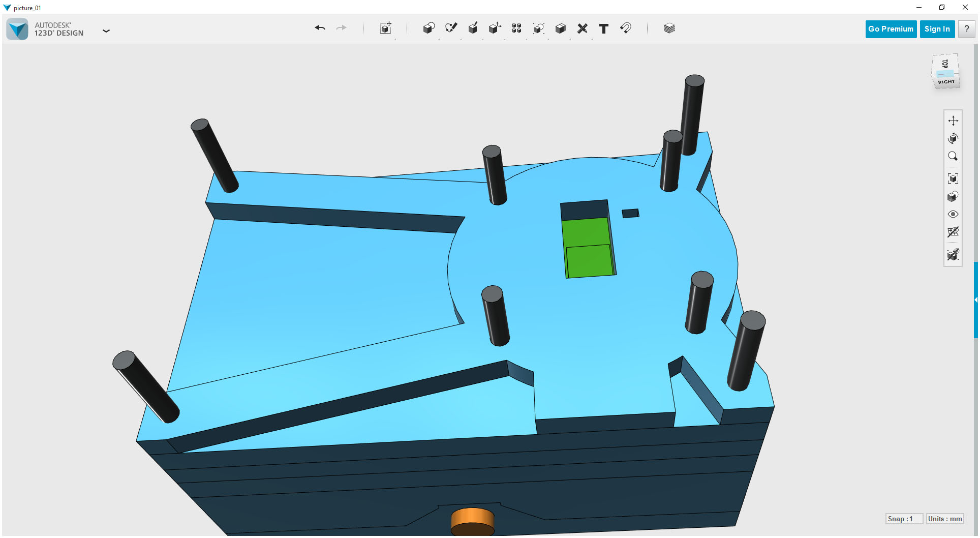The width and height of the screenshot is (980, 538).
Task: Open the Primitives tool
Action: tap(428, 28)
